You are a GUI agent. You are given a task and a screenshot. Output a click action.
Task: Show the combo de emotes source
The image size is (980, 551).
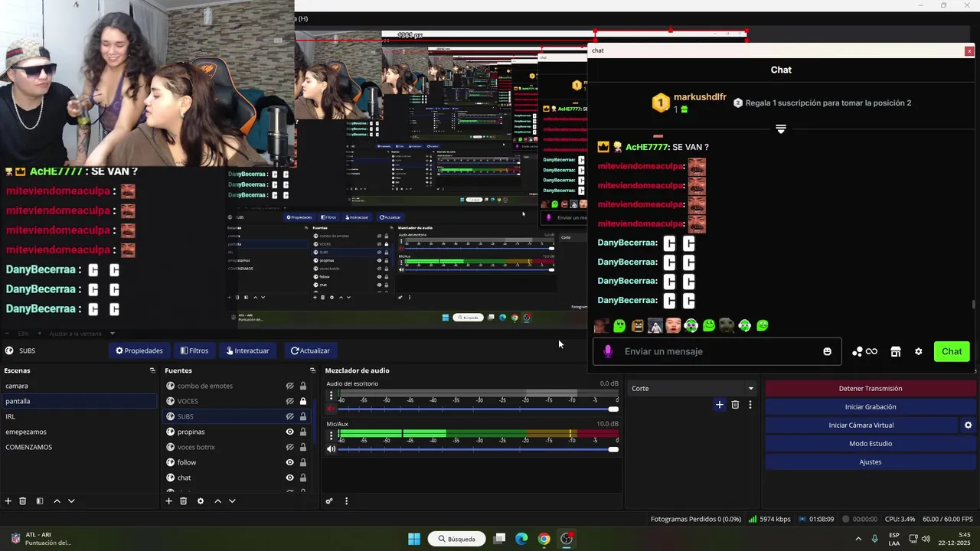point(290,386)
